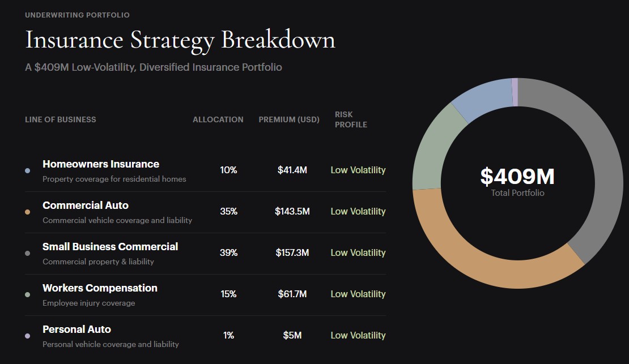Click the Commercial Auto orange bullet dot
Screen dimensions: 629x364
point(27,212)
